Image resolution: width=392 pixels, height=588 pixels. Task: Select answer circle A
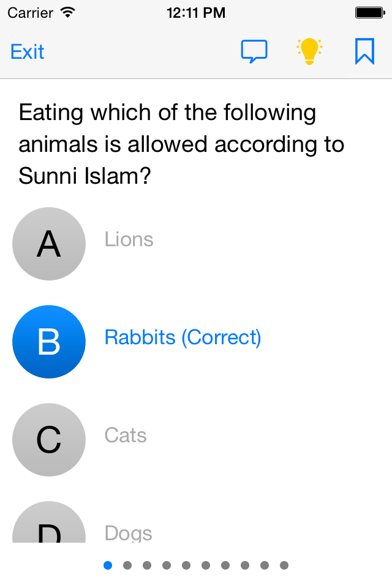coord(49,244)
